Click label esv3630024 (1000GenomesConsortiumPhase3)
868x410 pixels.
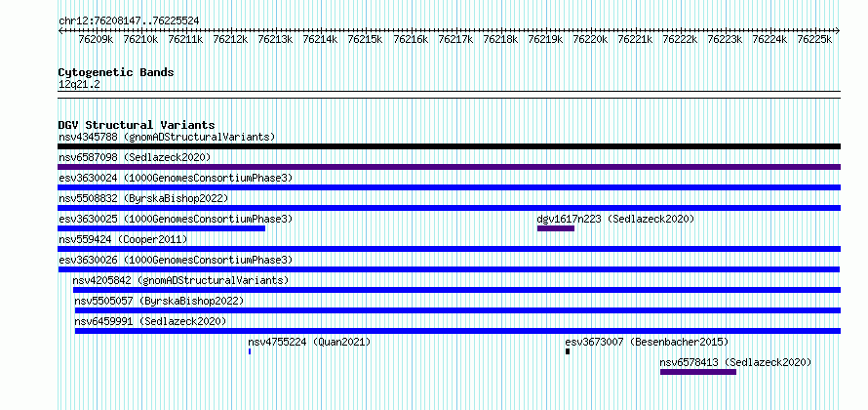tap(176, 178)
